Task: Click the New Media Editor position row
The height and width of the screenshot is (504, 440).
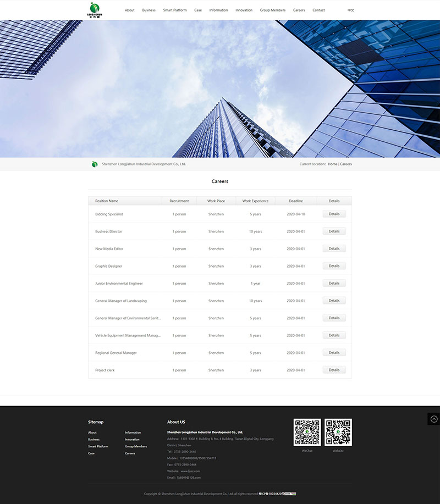Action: pos(109,249)
